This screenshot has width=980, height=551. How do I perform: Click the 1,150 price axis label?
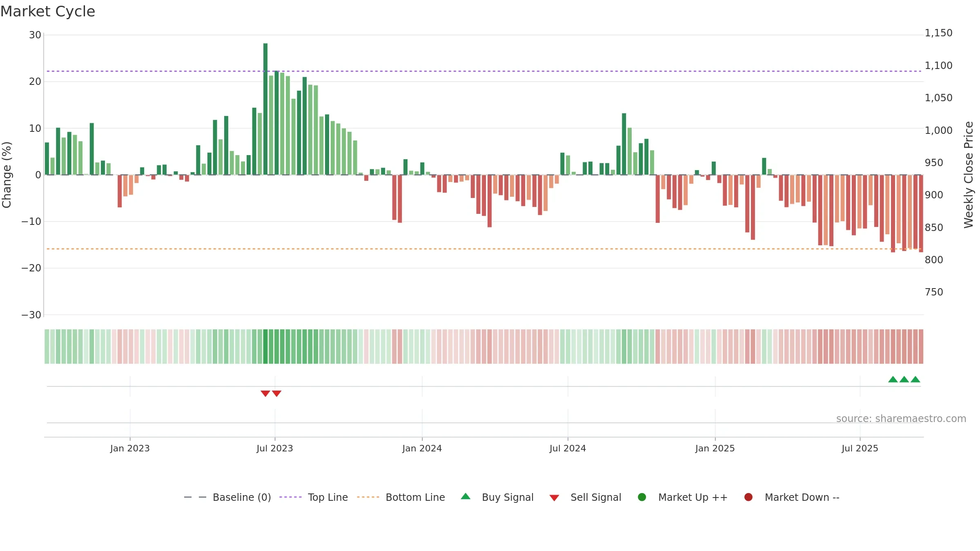coord(938,33)
